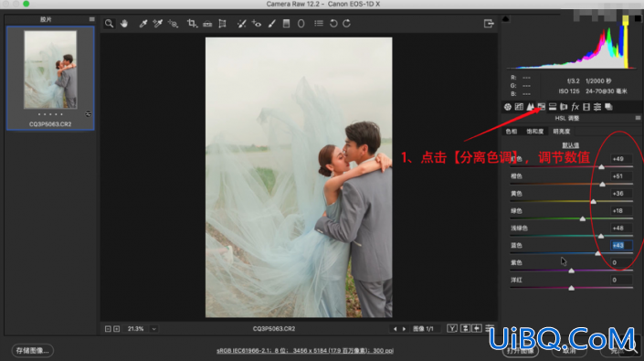Open the Lens Corrections panel icon
Image resolution: width=644 pixels, height=361 pixels.
click(564, 107)
